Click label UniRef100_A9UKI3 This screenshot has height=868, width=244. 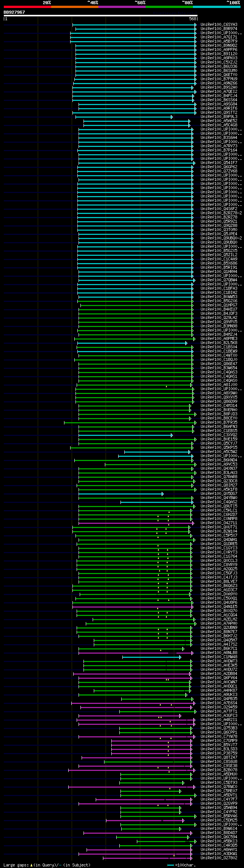pyautogui.click(x=219, y=695)
